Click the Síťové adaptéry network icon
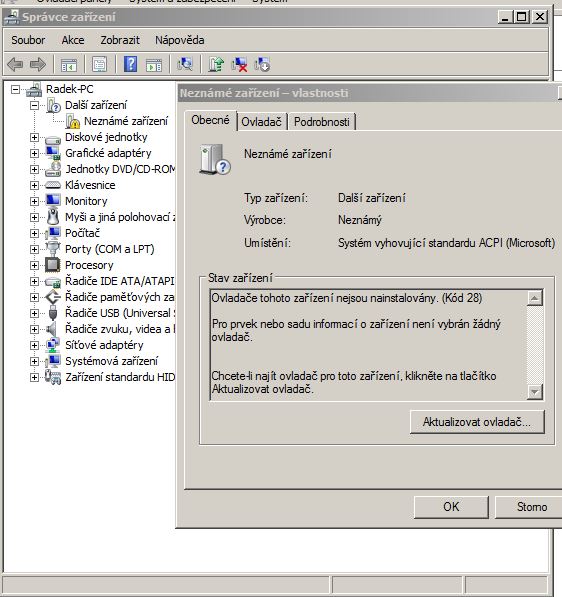The height and width of the screenshot is (597, 562). (x=53, y=345)
